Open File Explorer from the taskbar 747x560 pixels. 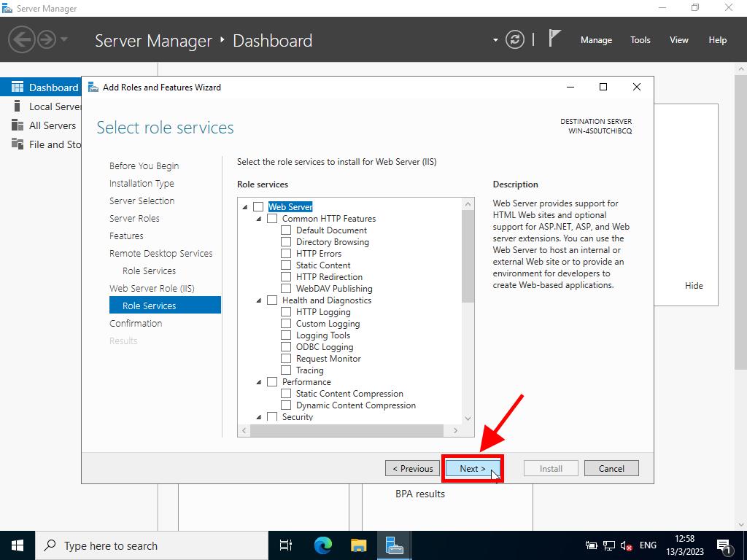coord(358,545)
